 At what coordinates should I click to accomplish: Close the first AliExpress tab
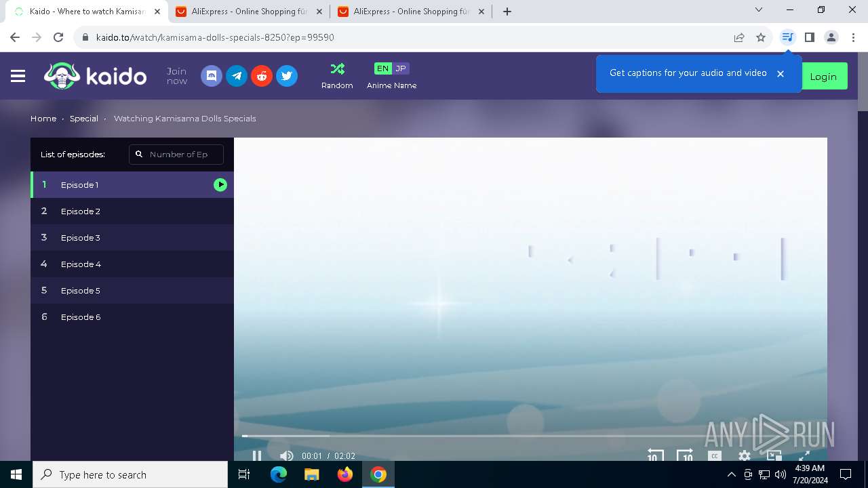(x=319, y=12)
